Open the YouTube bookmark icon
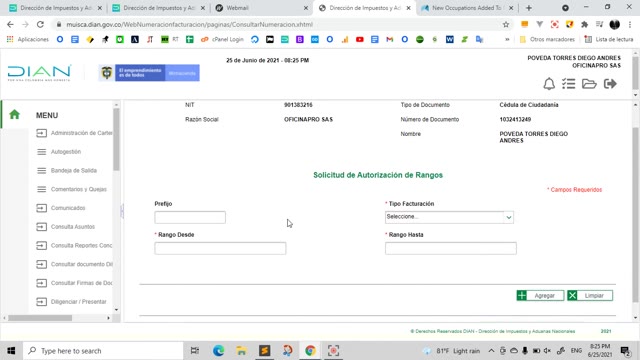The width and height of the screenshot is (640, 360). [360, 40]
